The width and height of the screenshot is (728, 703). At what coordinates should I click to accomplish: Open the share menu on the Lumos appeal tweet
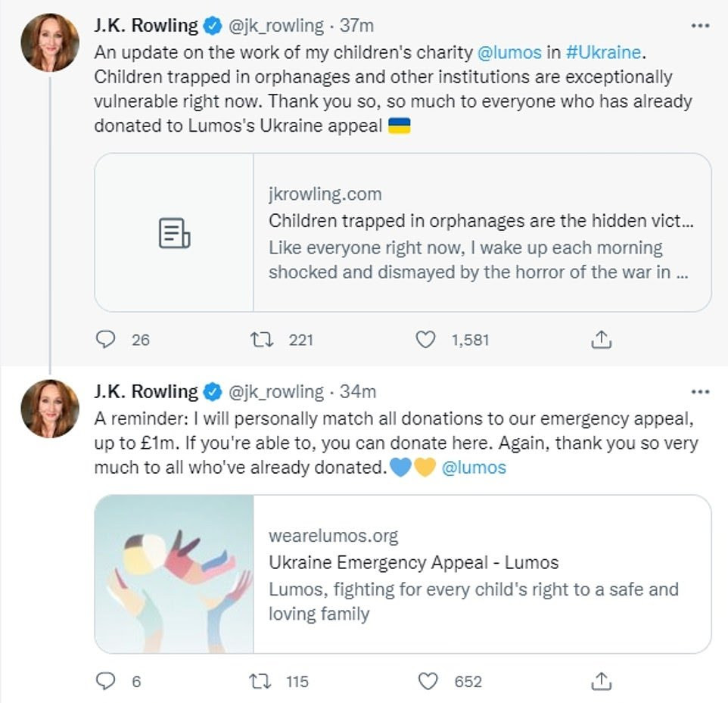602,679
